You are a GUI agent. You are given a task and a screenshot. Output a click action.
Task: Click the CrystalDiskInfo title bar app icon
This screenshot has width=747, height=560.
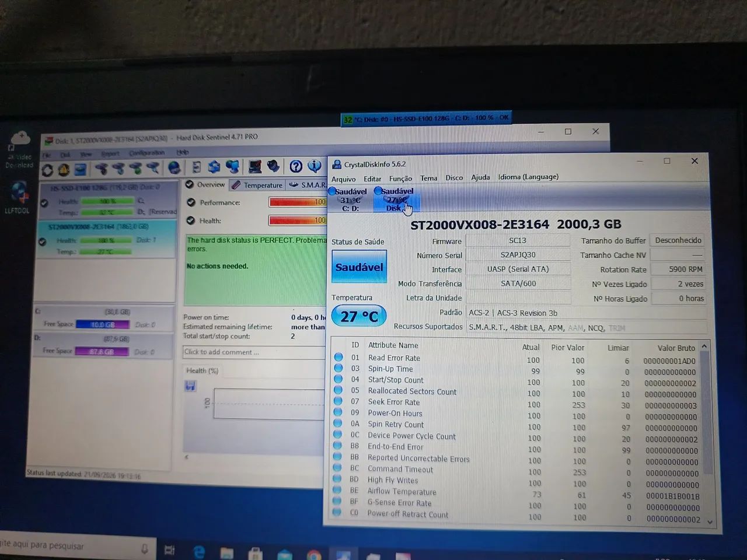[336, 164]
